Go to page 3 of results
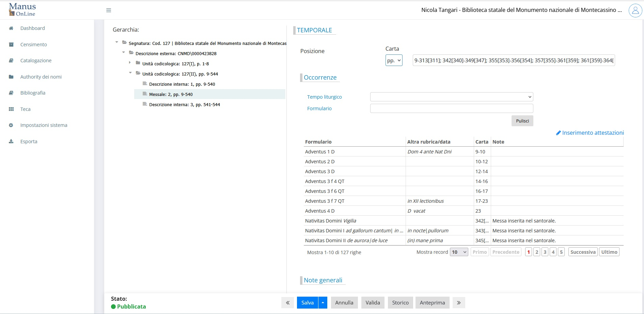Screen dimensions: 644x314 545,252
